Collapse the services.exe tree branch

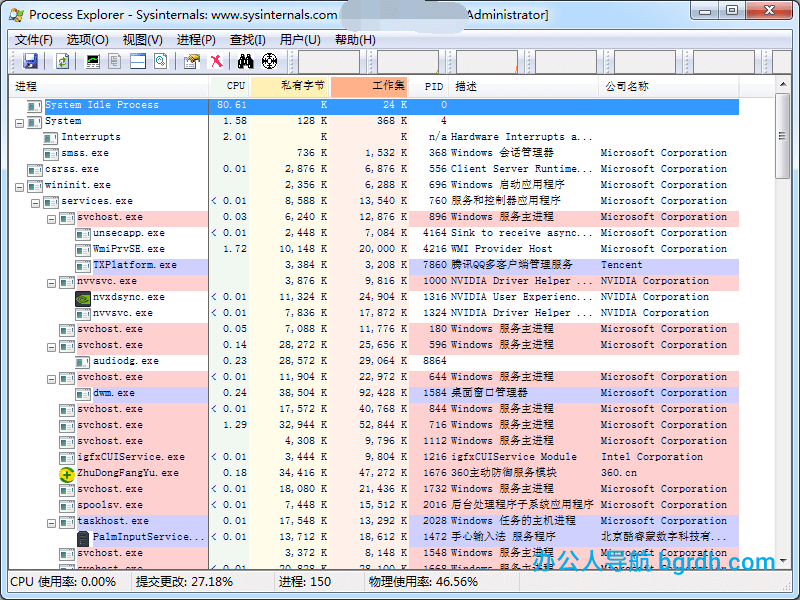pyautogui.click(x=36, y=201)
